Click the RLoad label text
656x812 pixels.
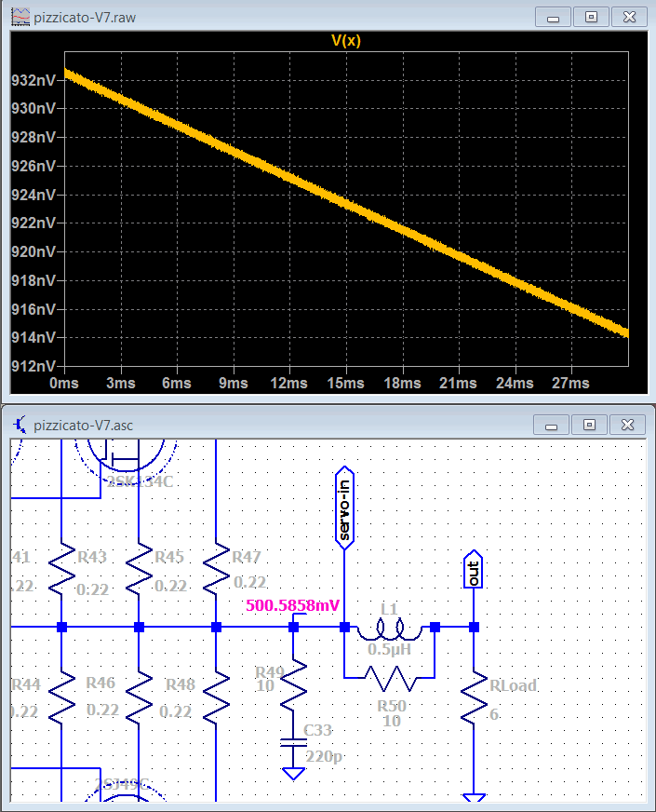point(513,685)
